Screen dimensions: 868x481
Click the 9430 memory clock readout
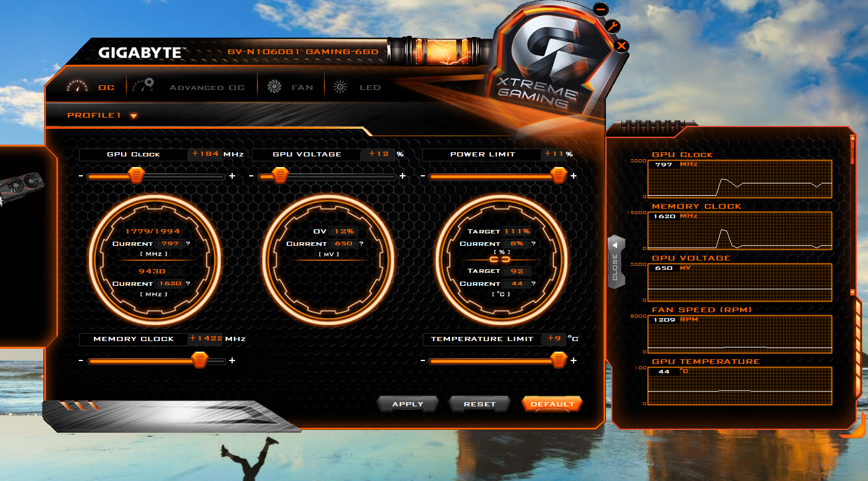(152, 271)
